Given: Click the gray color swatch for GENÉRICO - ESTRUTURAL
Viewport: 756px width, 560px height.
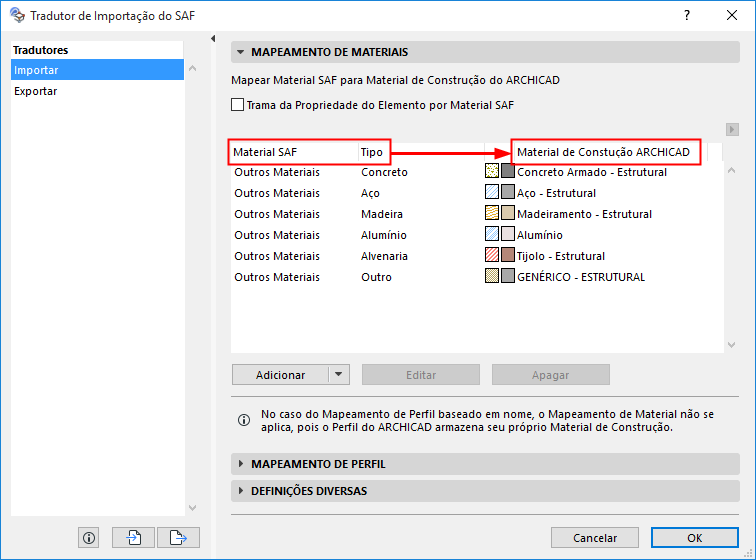Looking at the screenshot, I should [508, 276].
